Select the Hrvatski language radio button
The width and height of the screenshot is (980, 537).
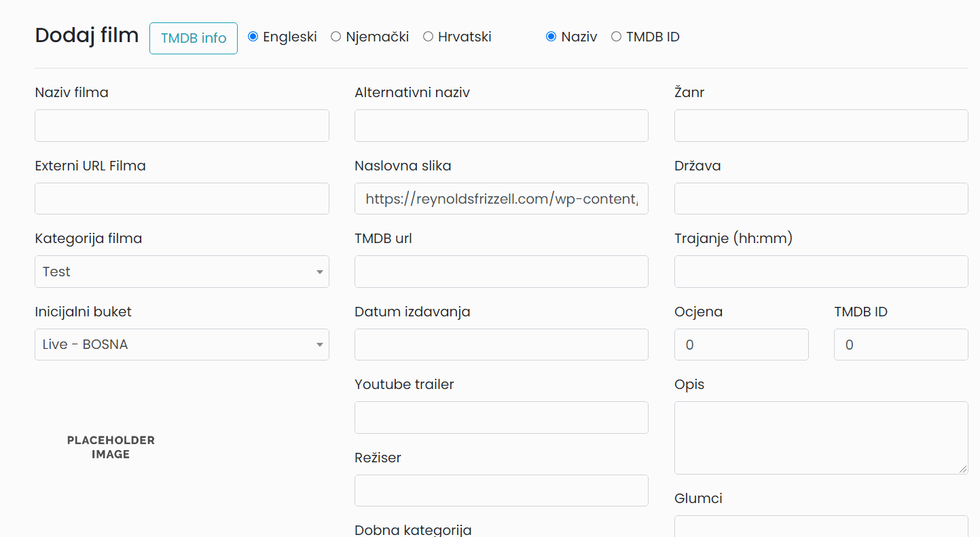[428, 37]
